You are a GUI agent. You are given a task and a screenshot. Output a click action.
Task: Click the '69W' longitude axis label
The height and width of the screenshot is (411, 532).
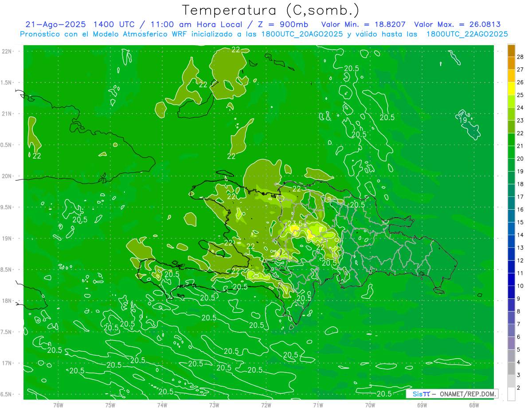(x=422, y=405)
